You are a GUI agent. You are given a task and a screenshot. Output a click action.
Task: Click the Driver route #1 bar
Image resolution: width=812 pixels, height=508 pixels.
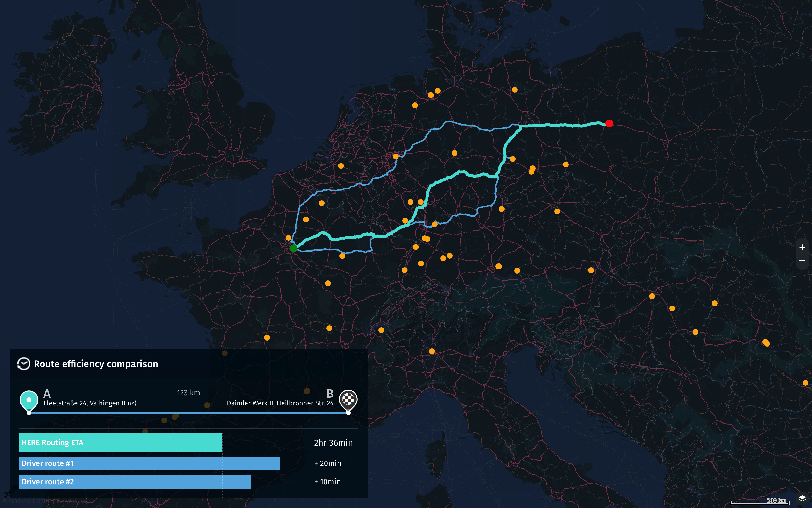tap(150, 463)
